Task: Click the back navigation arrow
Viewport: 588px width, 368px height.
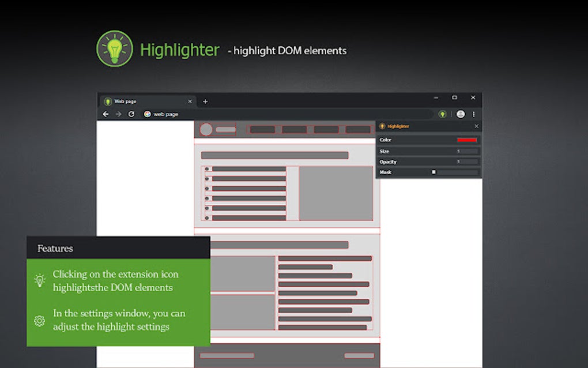Action: tap(105, 114)
